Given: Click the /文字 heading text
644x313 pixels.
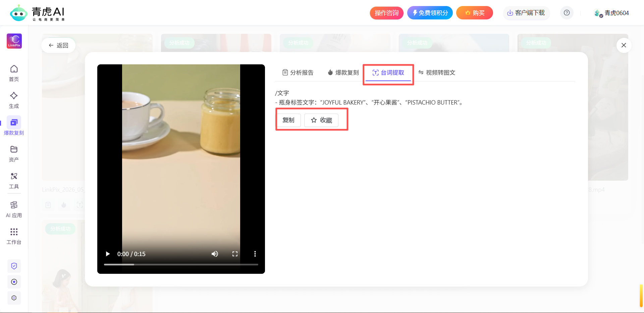Looking at the screenshot, I should [x=282, y=93].
